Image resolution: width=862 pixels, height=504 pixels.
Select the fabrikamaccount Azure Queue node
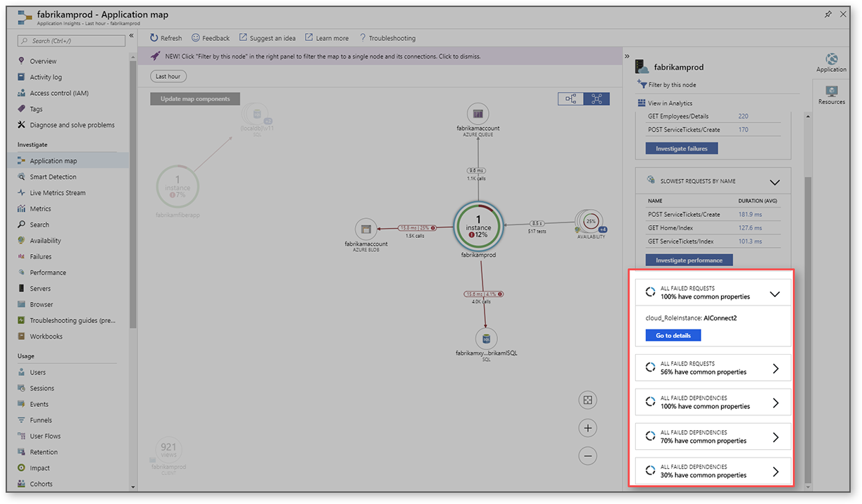click(x=478, y=113)
